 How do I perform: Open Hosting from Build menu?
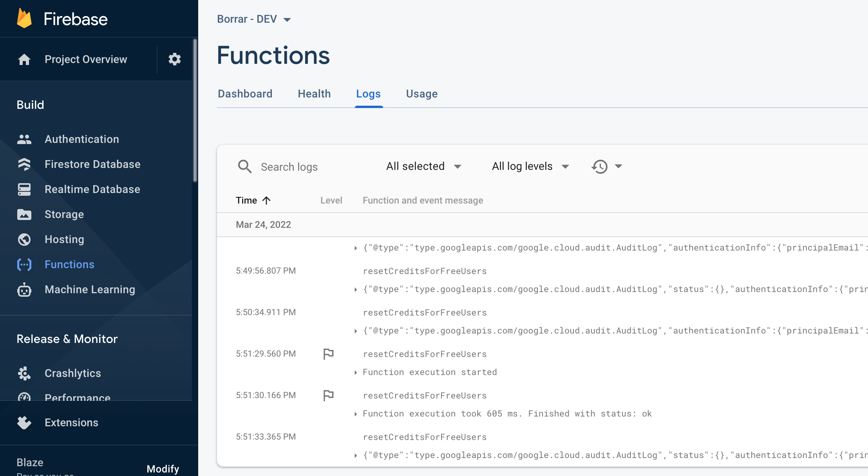coord(64,239)
